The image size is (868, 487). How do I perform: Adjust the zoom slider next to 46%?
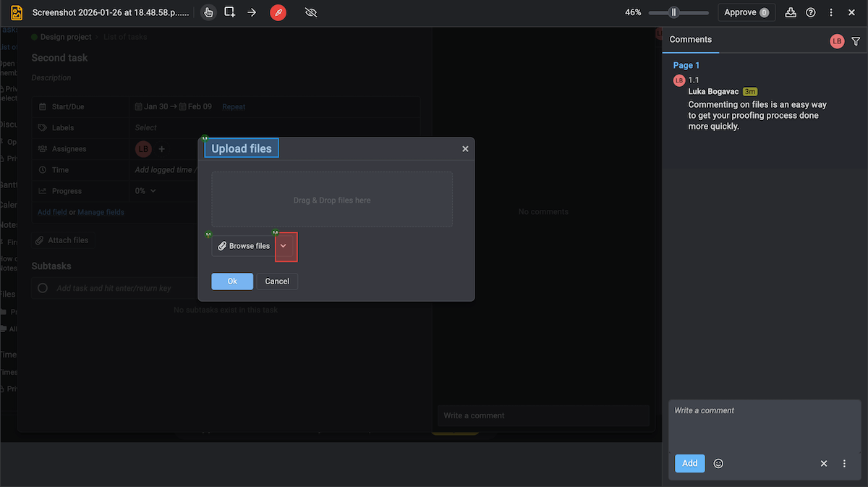(x=676, y=12)
